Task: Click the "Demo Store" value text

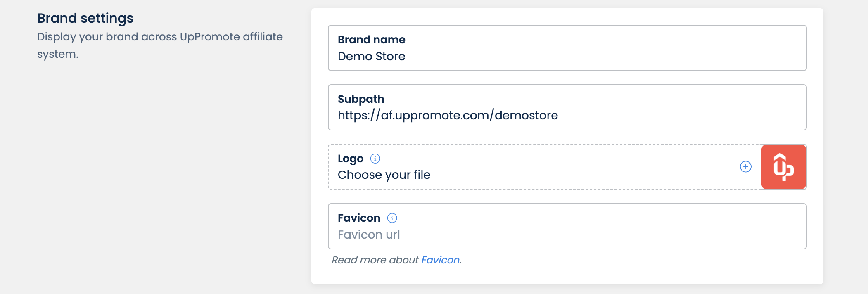Action: [x=371, y=56]
